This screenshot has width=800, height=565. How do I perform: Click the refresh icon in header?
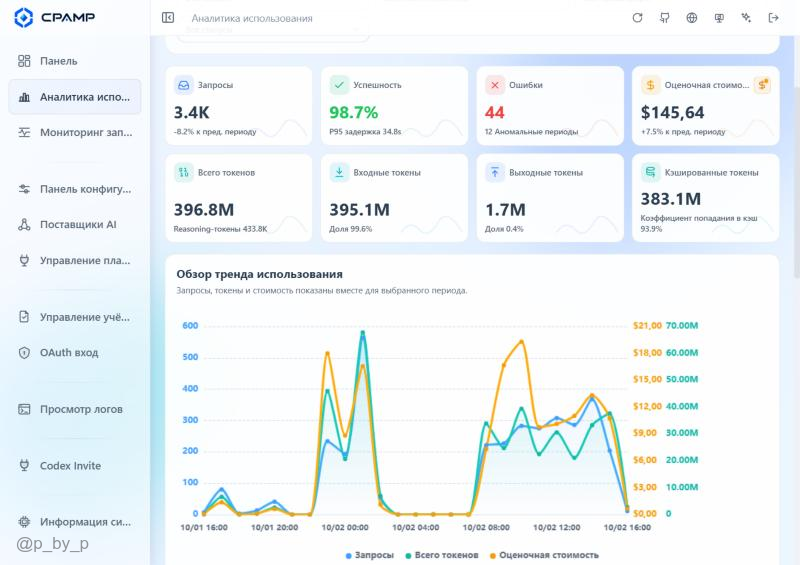(x=637, y=18)
